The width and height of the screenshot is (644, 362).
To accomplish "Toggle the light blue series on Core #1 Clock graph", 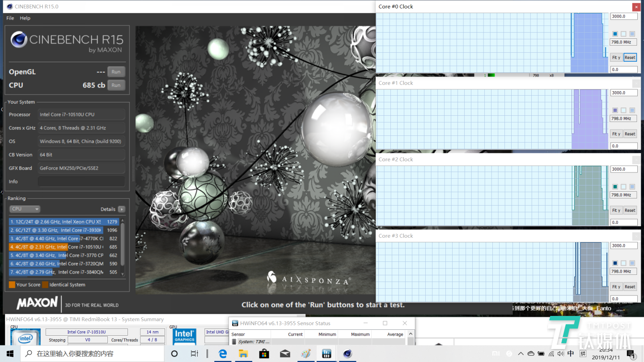I will pyautogui.click(x=632, y=110).
